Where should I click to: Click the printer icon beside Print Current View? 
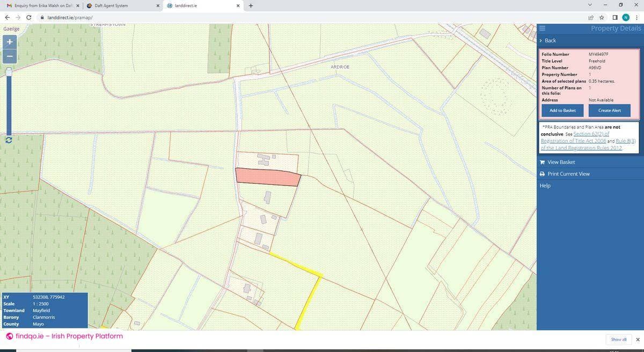(543, 174)
